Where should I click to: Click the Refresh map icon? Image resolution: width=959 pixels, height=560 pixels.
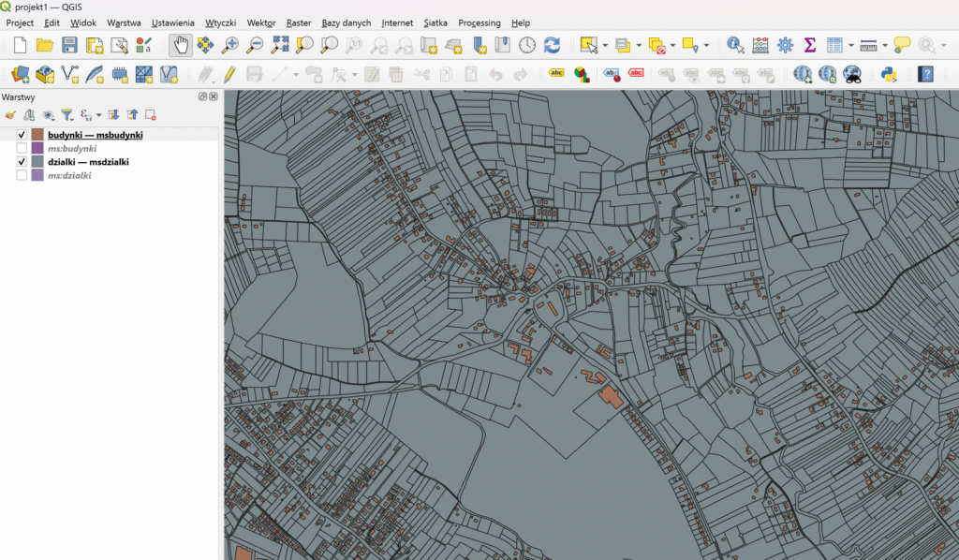(552, 44)
